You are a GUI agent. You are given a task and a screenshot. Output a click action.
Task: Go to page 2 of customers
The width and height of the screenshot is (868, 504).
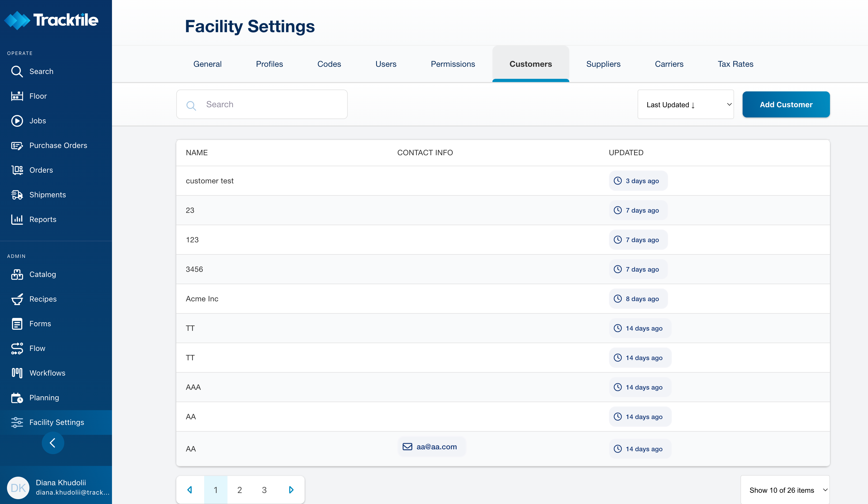[x=240, y=490]
